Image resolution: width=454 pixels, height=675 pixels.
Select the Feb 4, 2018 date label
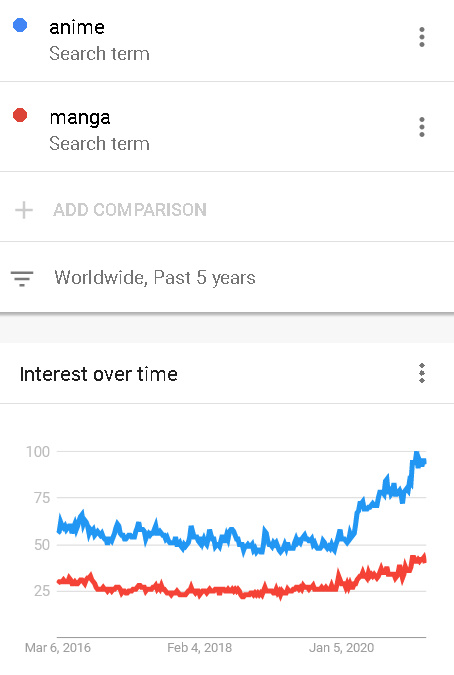click(x=200, y=647)
